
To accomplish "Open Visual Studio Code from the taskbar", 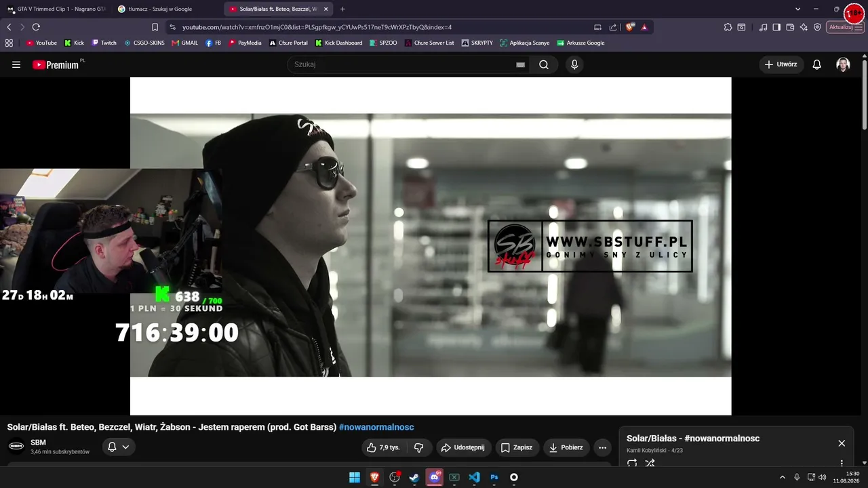I will [474, 477].
